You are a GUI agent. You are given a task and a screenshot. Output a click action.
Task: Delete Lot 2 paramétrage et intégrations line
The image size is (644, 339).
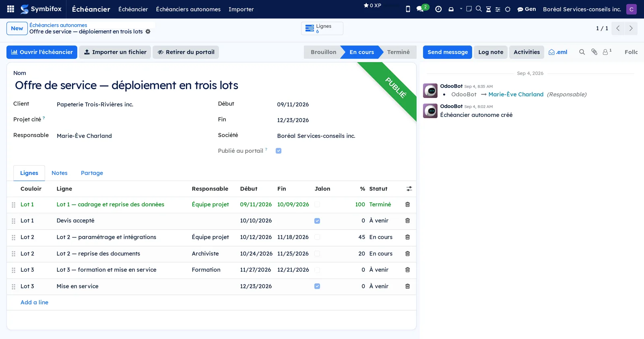(x=407, y=237)
